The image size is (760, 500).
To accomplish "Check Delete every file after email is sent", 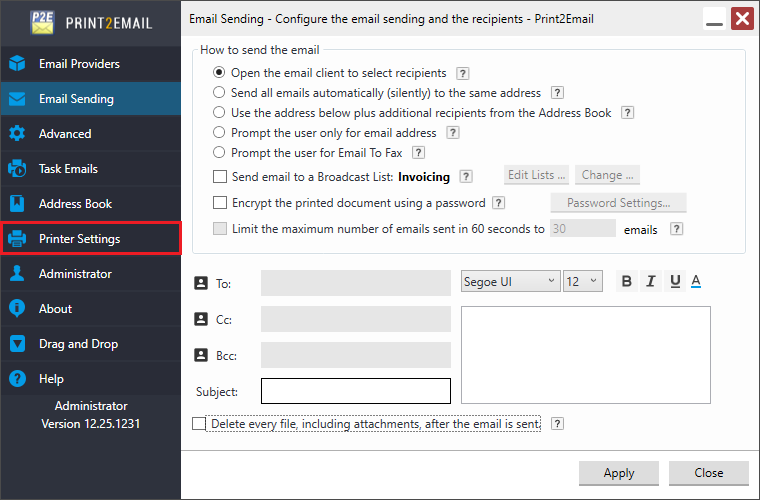I will click(199, 424).
